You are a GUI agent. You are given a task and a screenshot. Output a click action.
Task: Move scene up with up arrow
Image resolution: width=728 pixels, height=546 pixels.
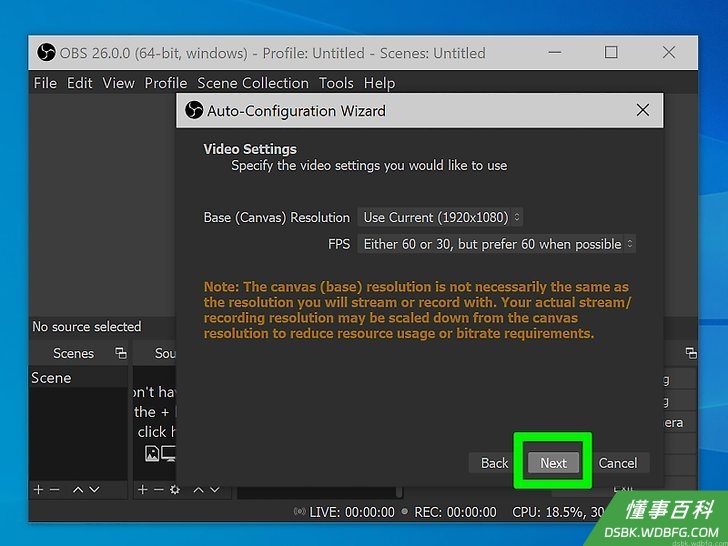click(78, 489)
